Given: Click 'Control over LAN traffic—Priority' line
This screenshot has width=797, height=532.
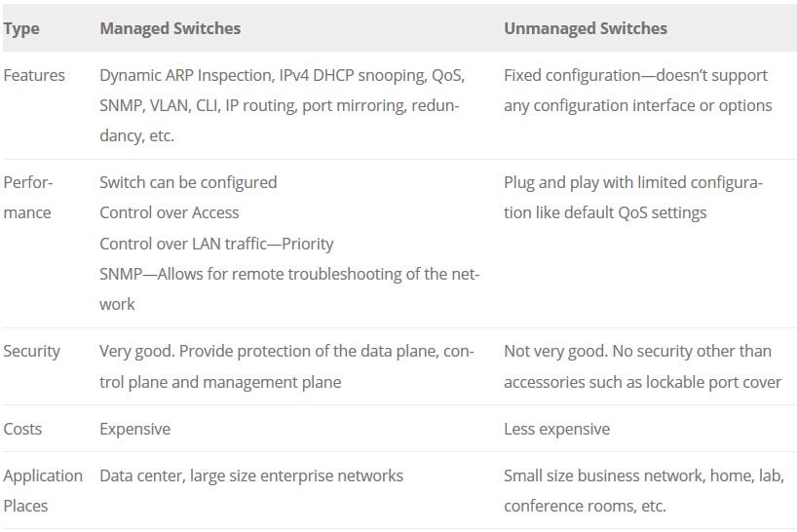Looking at the screenshot, I should 216,244.
